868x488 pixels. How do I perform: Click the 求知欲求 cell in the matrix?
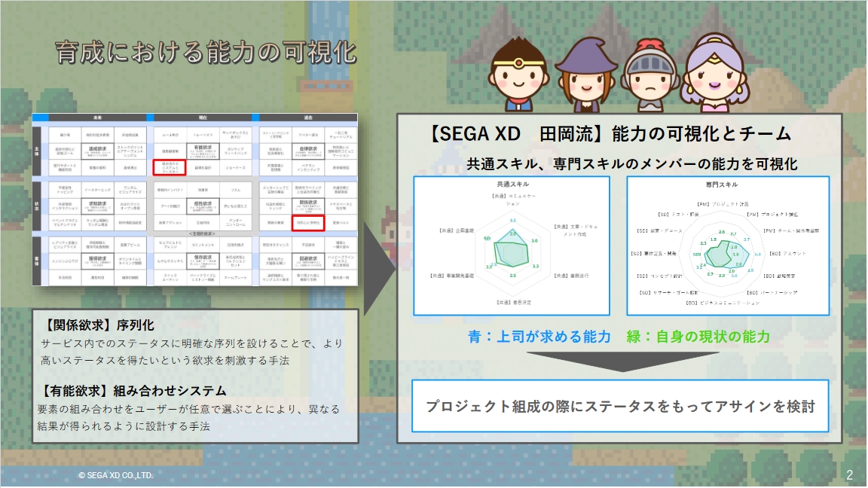coord(97,206)
